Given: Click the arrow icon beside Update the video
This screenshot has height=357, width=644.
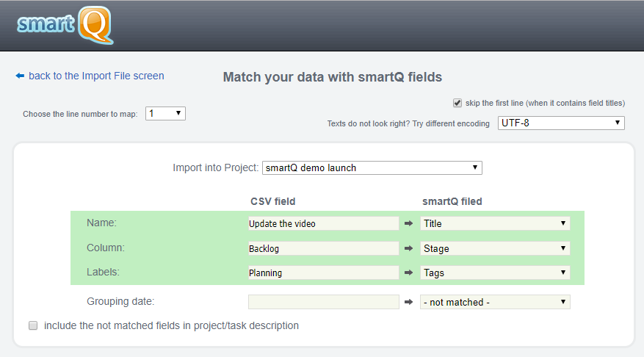Looking at the screenshot, I should pyautogui.click(x=409, y=223).
